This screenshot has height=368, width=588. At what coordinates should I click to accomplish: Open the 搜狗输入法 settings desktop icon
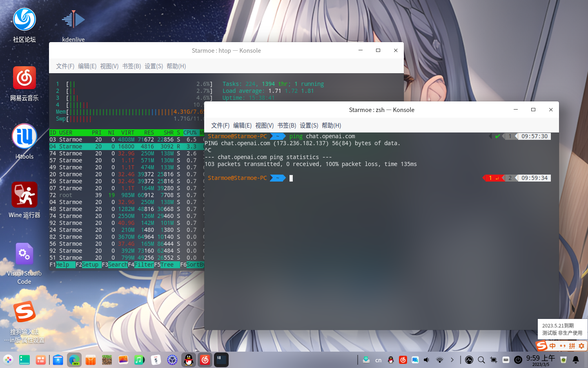(24, 322)
